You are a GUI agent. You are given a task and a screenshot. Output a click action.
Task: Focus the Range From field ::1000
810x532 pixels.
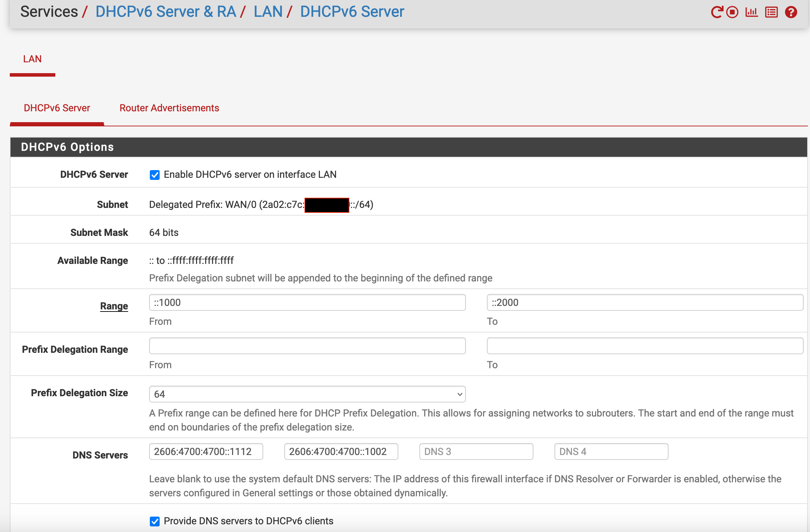(307, 302)
